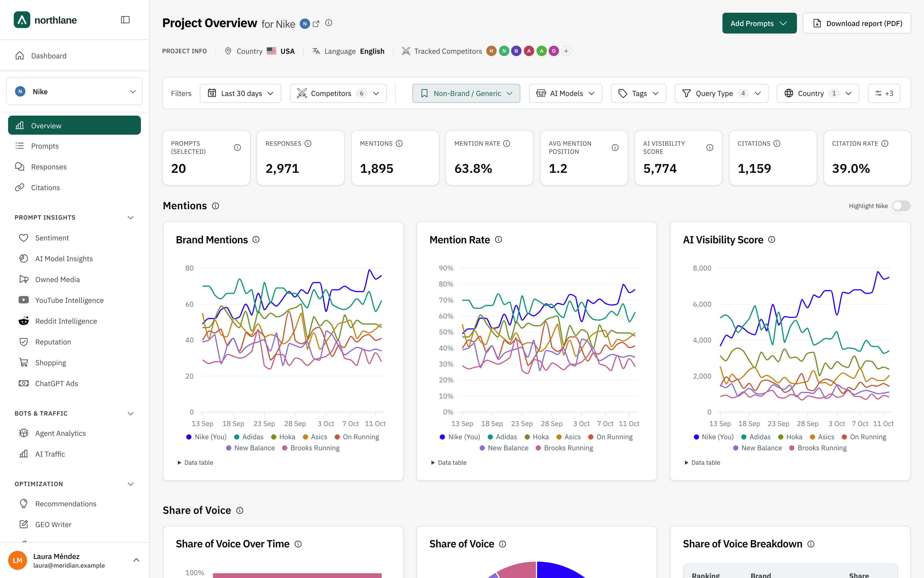The width and height of the screenshot is (924, 578).
Task: Go to Prompts in the sidebar
Action: [x=74, y=146]
